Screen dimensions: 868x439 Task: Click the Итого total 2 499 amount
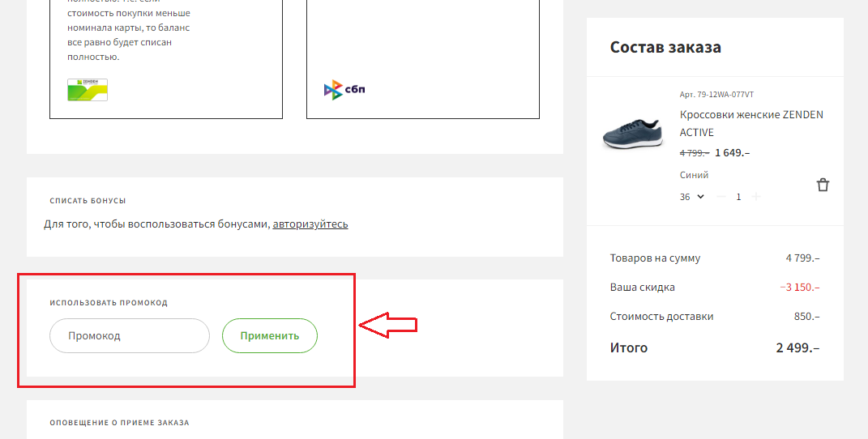point(797,347)
